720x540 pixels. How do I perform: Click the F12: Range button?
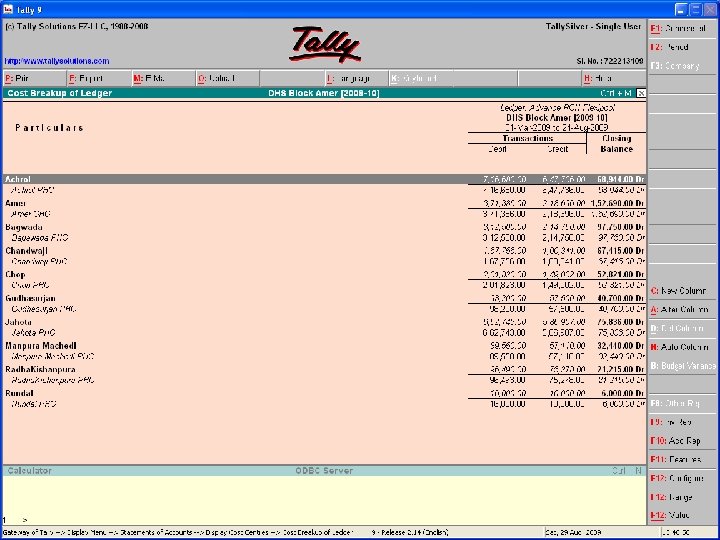[682, 497]
